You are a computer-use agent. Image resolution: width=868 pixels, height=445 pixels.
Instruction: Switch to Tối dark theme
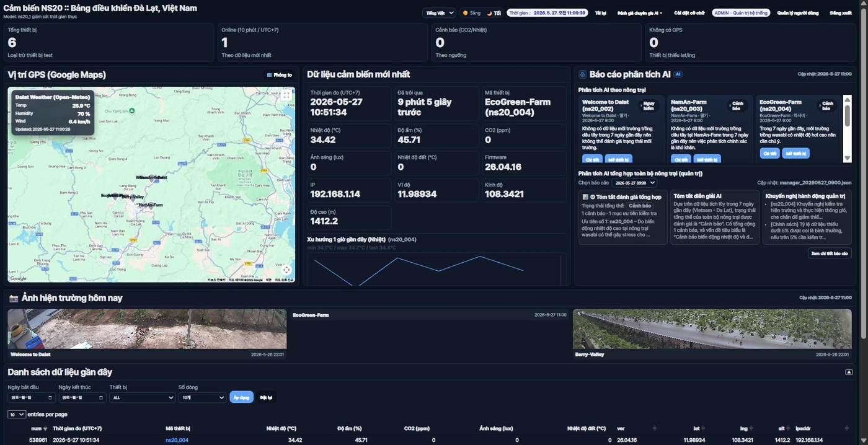[x=494, y=12]
